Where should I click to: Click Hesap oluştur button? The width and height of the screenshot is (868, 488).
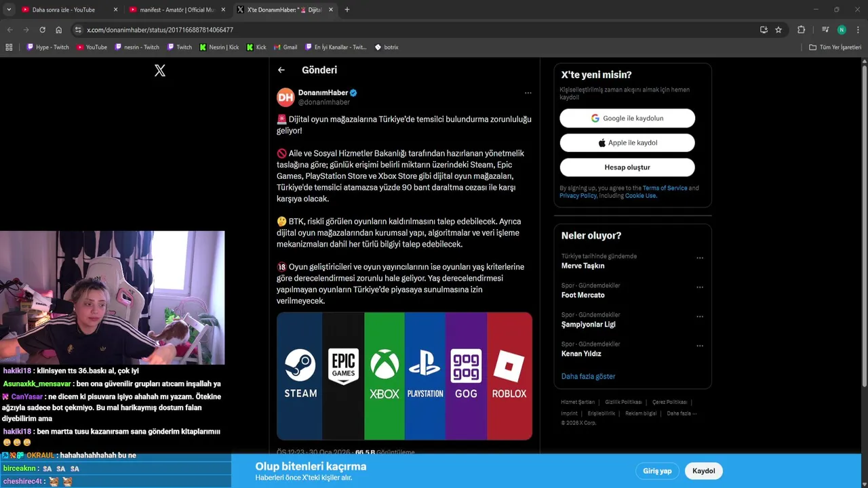pos(627,167)
